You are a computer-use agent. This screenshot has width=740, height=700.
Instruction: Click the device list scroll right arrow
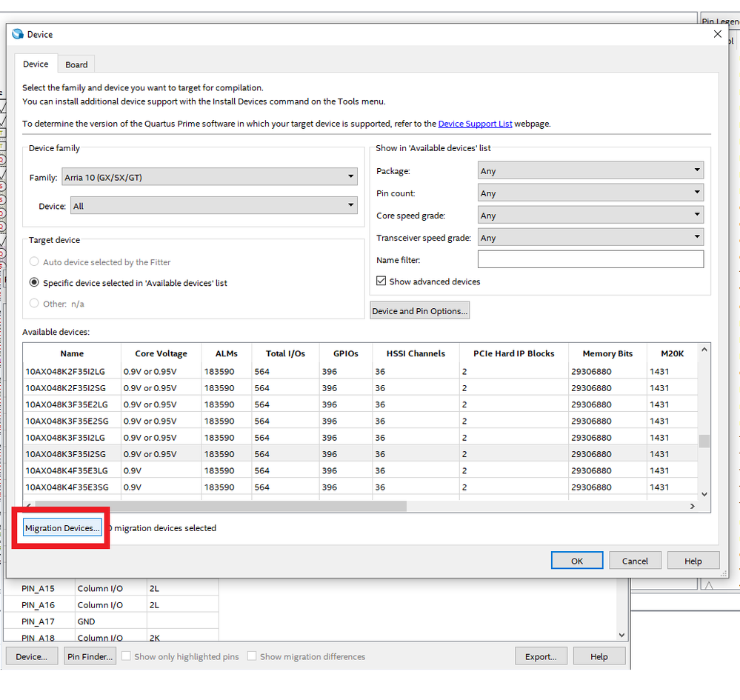coord(693,506)
